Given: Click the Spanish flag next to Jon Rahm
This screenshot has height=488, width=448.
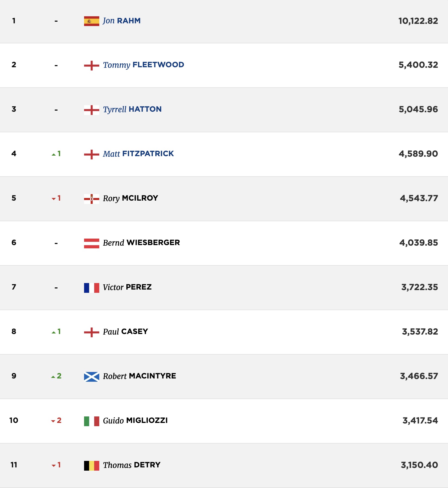Looking at the screenshot, I should pos(92,21).
